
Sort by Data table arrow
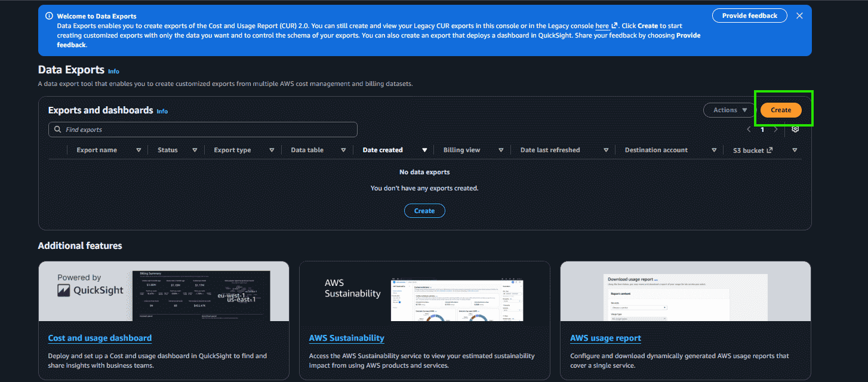343,150
